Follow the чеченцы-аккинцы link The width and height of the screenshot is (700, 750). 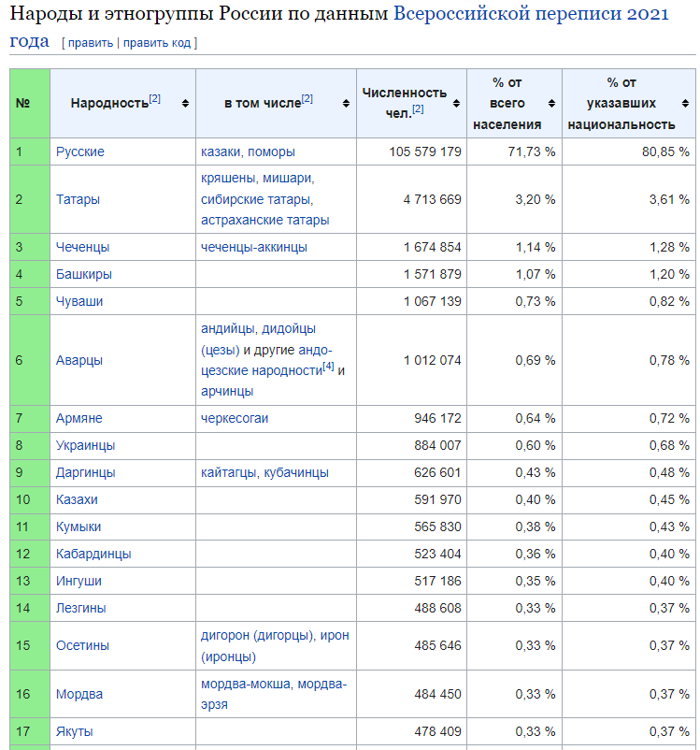254,247
